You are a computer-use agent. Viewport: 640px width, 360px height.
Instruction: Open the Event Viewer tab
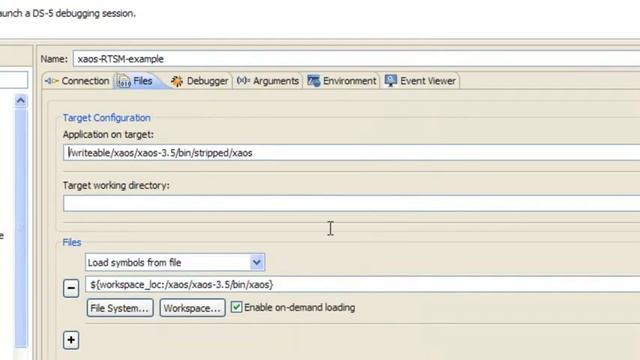pos(420,81)
